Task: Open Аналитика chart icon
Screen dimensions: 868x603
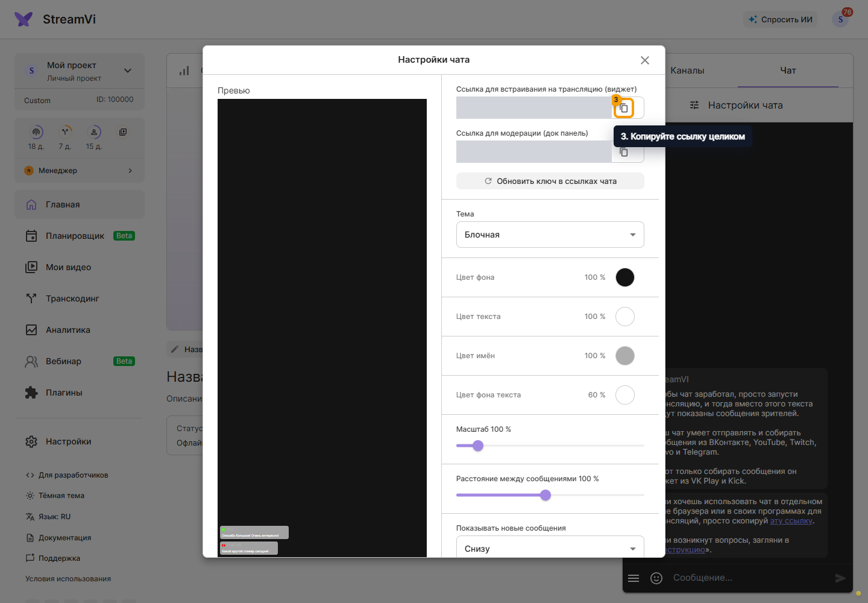Action: pos(31,330)
